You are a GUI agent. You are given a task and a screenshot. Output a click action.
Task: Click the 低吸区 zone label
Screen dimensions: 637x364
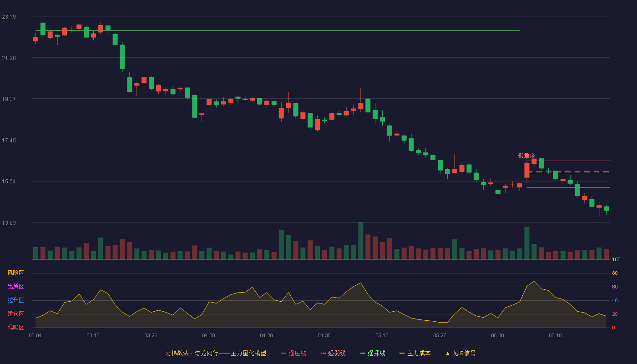click(15, 327)
